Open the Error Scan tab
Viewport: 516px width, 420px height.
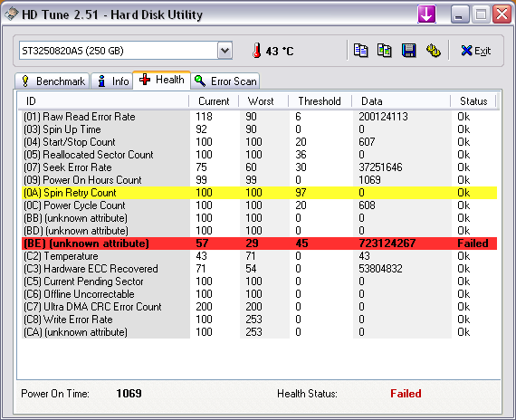tap(225, 81)
